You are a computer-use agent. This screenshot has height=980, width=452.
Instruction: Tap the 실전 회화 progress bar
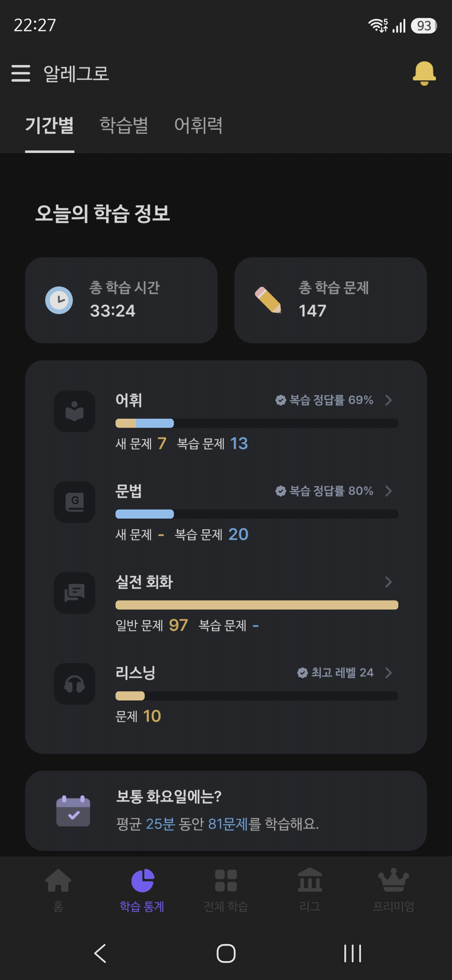coord(256,605)
